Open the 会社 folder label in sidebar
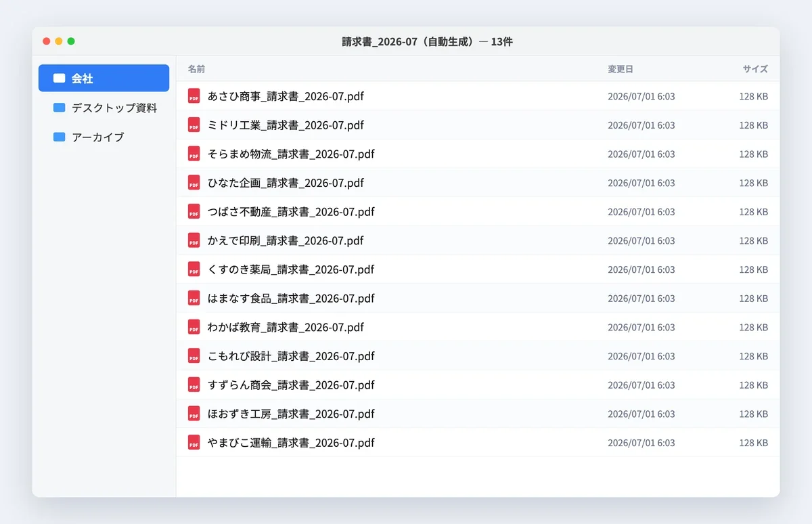 pos(83,79)
